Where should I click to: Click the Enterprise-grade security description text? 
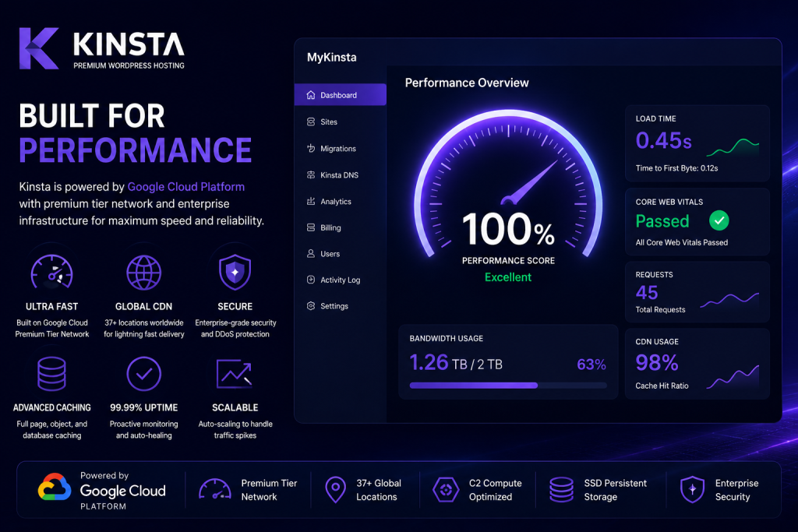235,329
